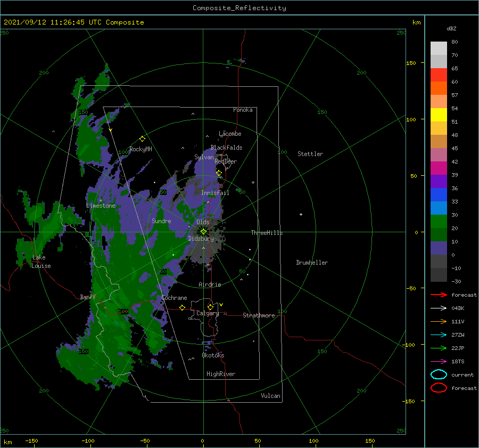The height and width of the screenshot is (448, 479).
Task: Click yellow diamond marker below RedDeer label
Action: (x=219, y=173)
